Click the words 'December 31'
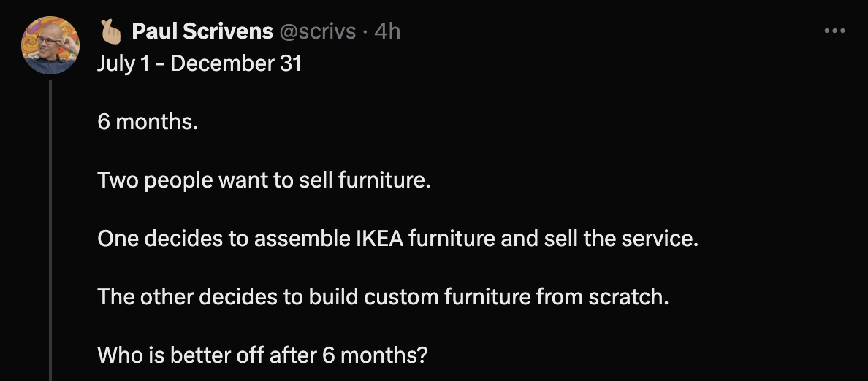868x381 pixels. click(236, 63)
